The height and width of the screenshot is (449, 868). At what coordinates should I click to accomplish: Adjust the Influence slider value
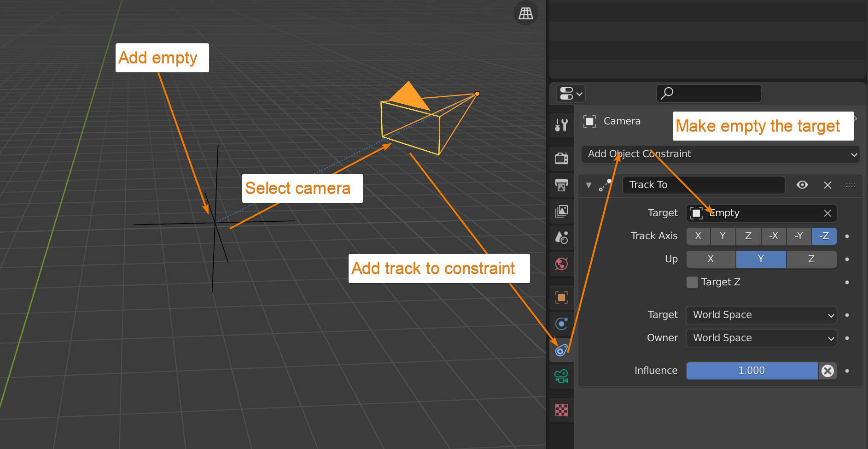click(x=751, y=371)
